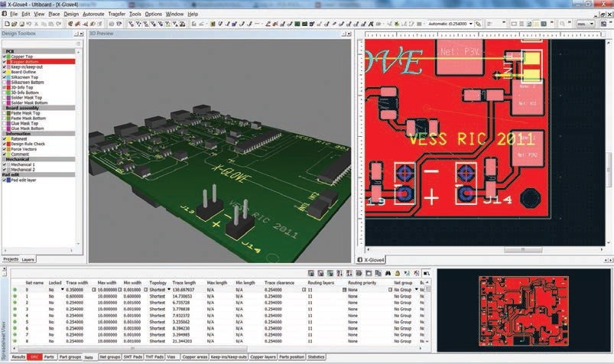
Task: Switch to the Projects tab
Action: 10,260
